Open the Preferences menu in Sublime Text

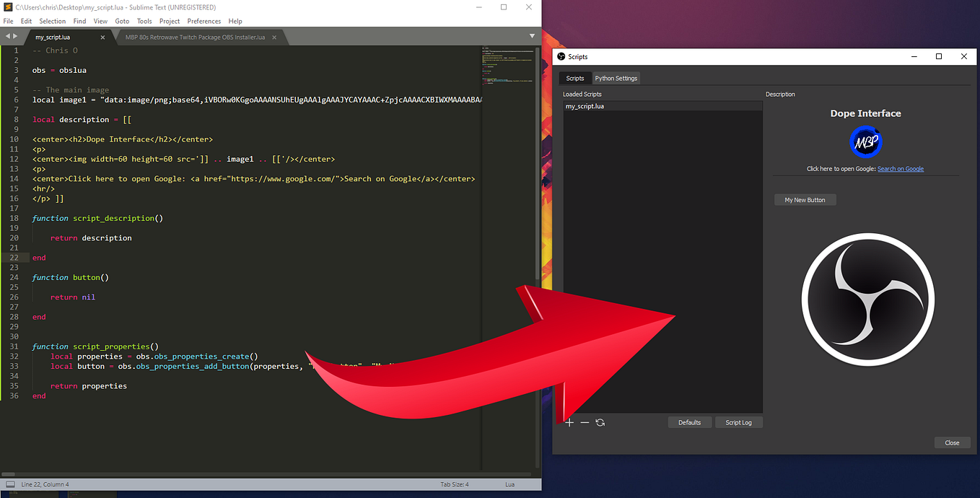[x=204, y=21]
